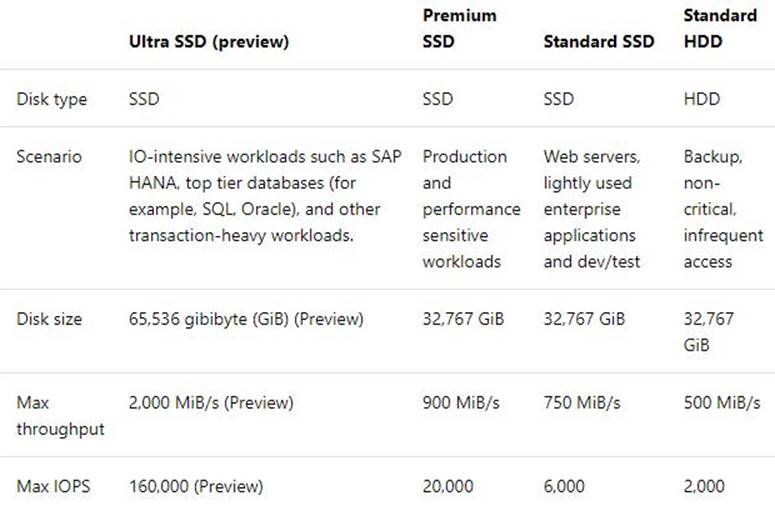This screenshot has width=775, height=506.
Task: Click the 2,000 MiB/s (Preview) throughput cell
Action: point(211,402)
